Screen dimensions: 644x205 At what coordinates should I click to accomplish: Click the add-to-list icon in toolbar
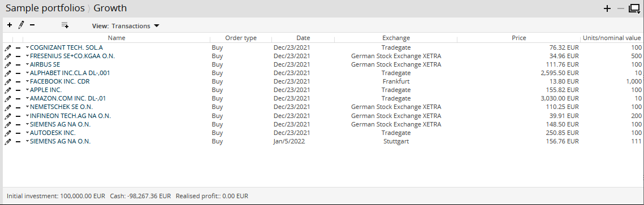pos(65,25)
